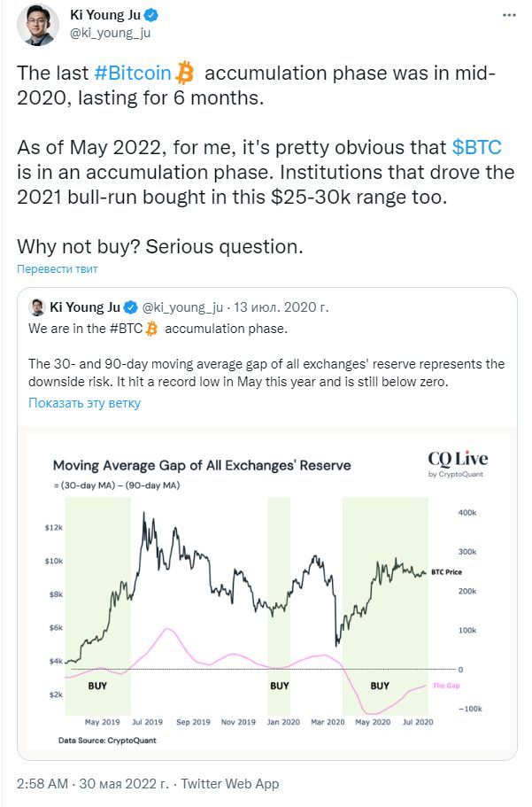Image resolution: width=532 pixels, height=807 pixels.
Task: Click the blue verified badge next to the author name
Action: pos(150,15)
